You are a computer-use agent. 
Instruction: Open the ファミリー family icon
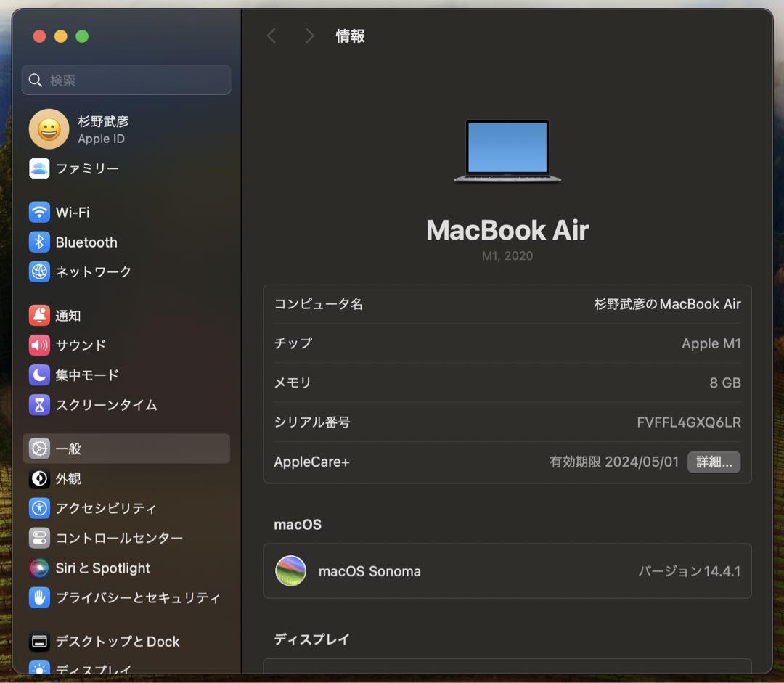(x=39, y=168)
